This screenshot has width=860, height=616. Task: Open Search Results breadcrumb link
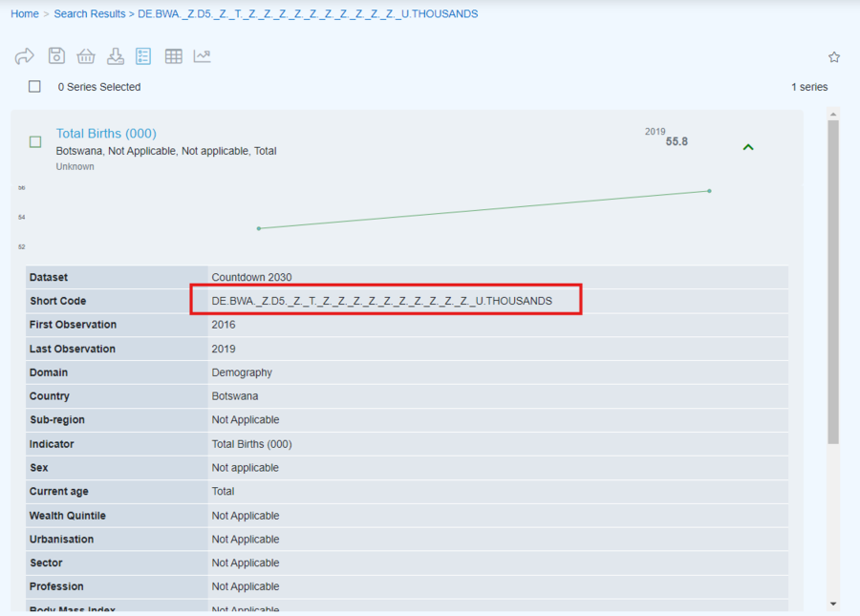point(89,14)
